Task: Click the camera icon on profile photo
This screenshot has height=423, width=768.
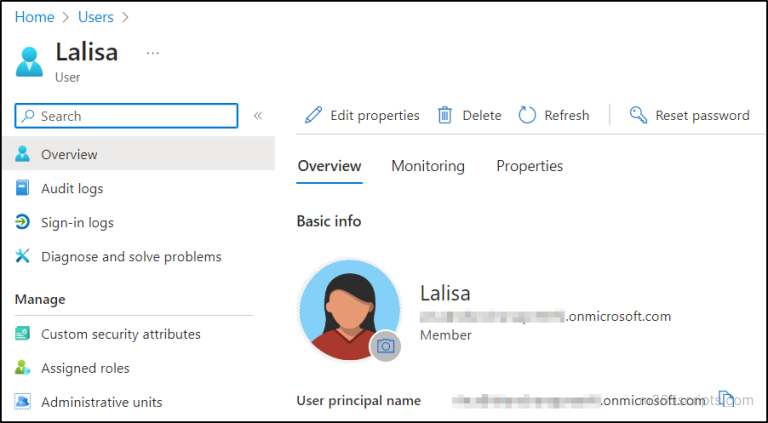Action: click(x=385, y=346)
